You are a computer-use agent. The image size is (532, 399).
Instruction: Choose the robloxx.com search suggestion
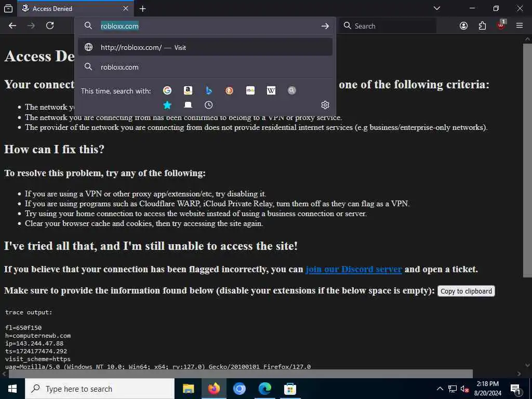[205, 67]
